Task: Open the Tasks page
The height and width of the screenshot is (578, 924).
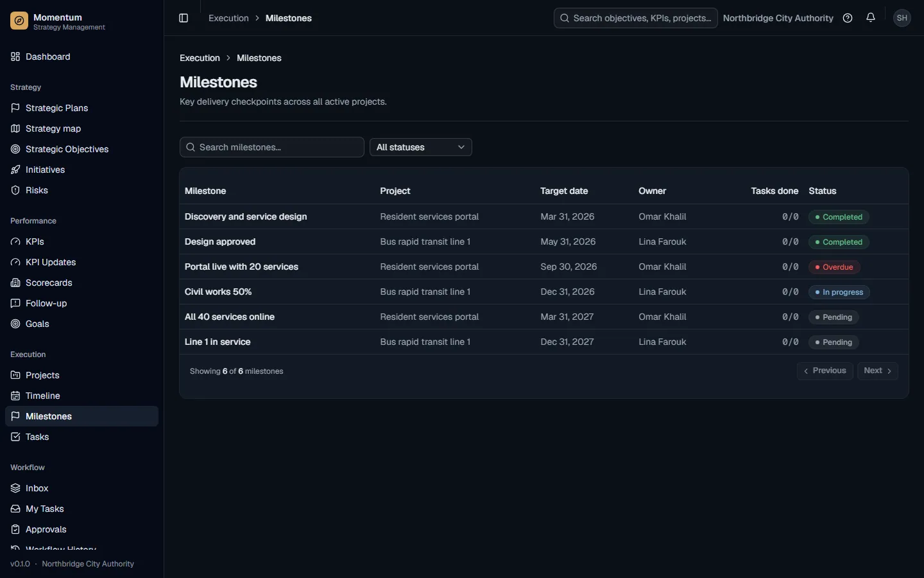Action: coord(81,437)
